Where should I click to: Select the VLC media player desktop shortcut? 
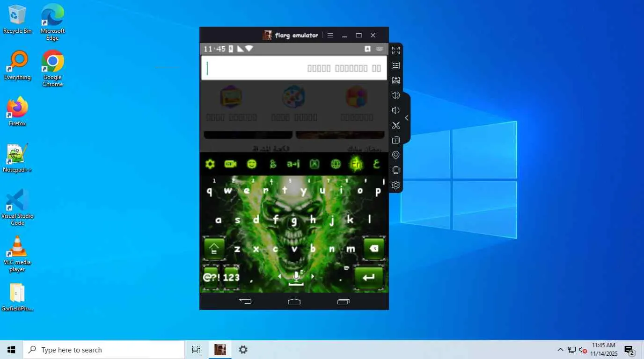pos(17,254)
